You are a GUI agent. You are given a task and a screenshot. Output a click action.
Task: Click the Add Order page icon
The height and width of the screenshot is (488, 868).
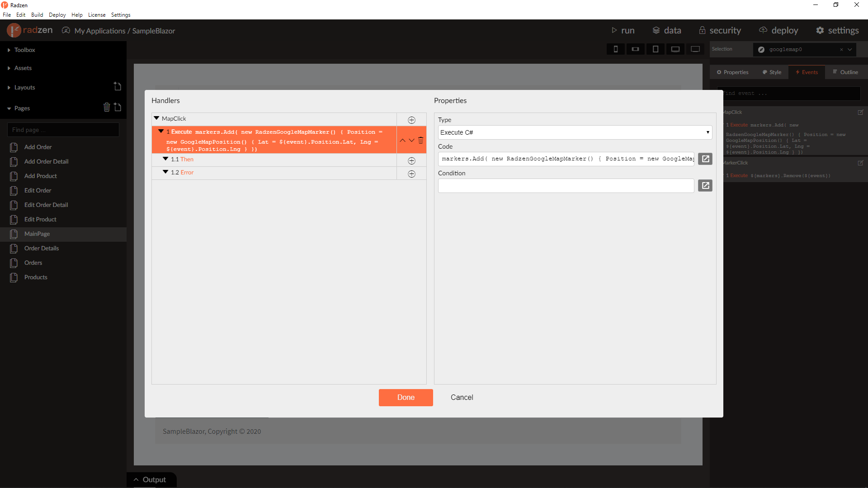[x=14, y=147]
